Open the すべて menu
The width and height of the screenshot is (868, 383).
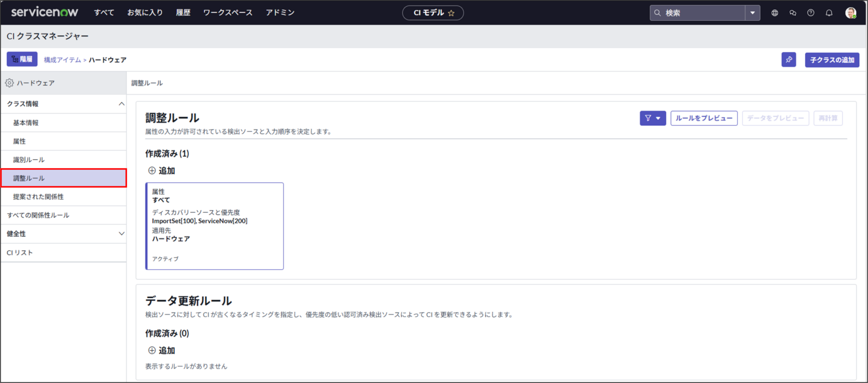pos(104,13)
